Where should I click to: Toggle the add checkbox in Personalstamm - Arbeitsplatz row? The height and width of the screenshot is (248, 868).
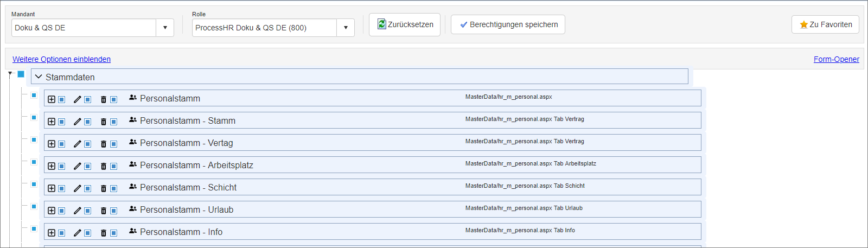[62, 166]
